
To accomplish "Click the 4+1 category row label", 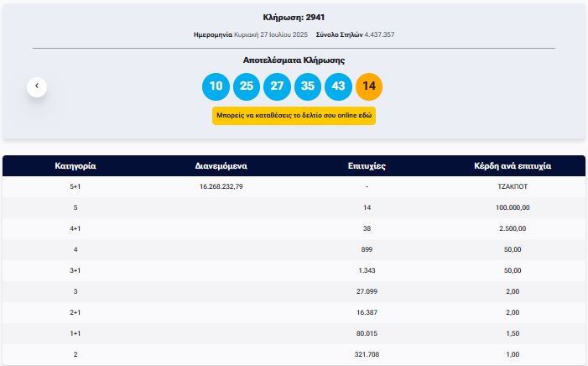I will [x=75, y=228].
